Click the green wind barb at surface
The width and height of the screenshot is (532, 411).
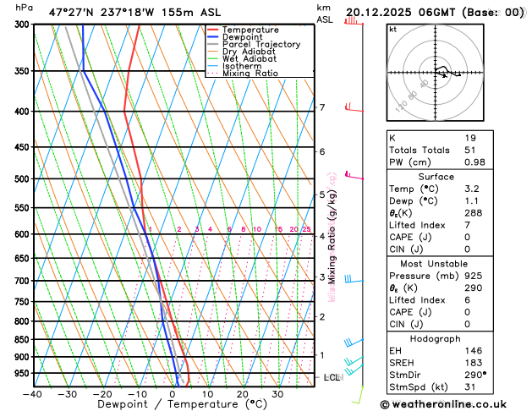point(358,395)
